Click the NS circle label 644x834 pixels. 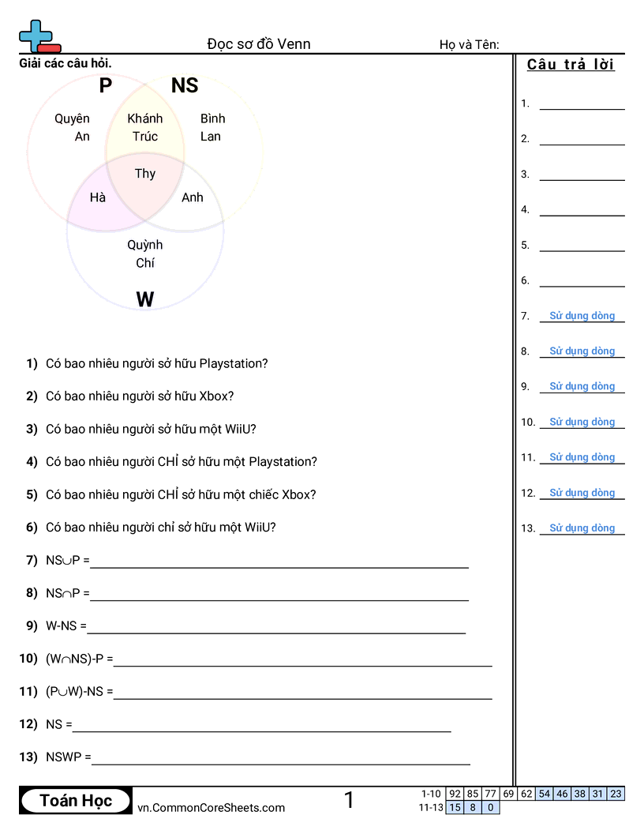tap(185, 85)
